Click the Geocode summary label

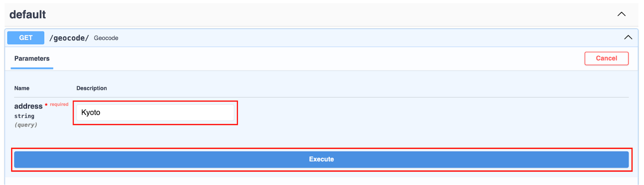(x=106, y=38)
